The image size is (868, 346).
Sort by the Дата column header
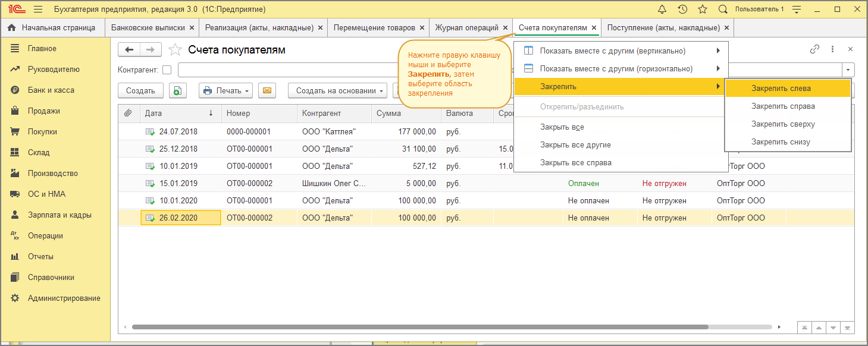click(x=181, y=113)
